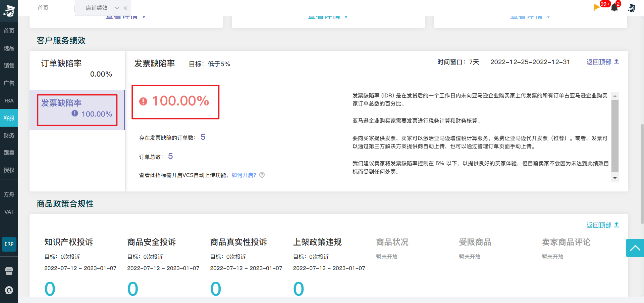Go to 首页 in the sidebar
Viewport: 644px width, 303px height.
9,31
